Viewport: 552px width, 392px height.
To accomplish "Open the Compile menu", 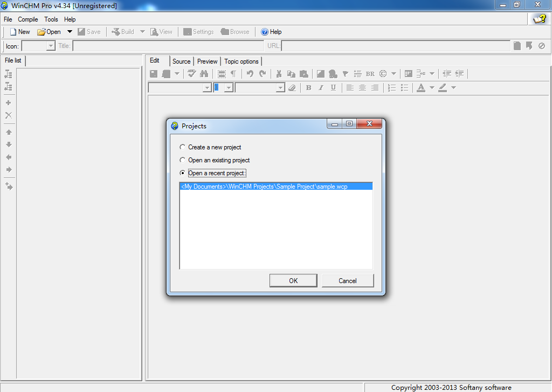I will 28,19.
